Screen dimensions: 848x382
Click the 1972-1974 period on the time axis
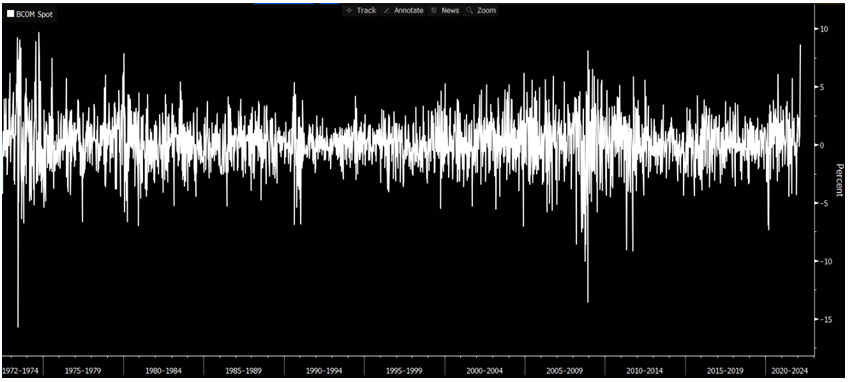click(x=22, y=371)
